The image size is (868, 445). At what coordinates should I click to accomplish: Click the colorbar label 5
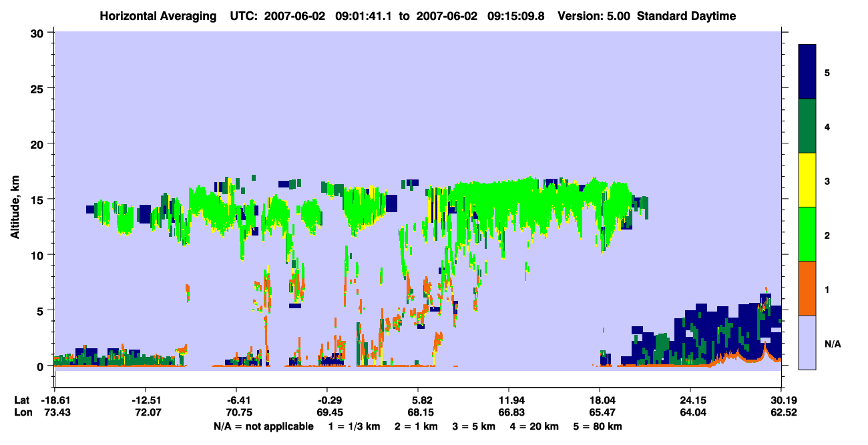pyautogui.click(x=827, y=72)
